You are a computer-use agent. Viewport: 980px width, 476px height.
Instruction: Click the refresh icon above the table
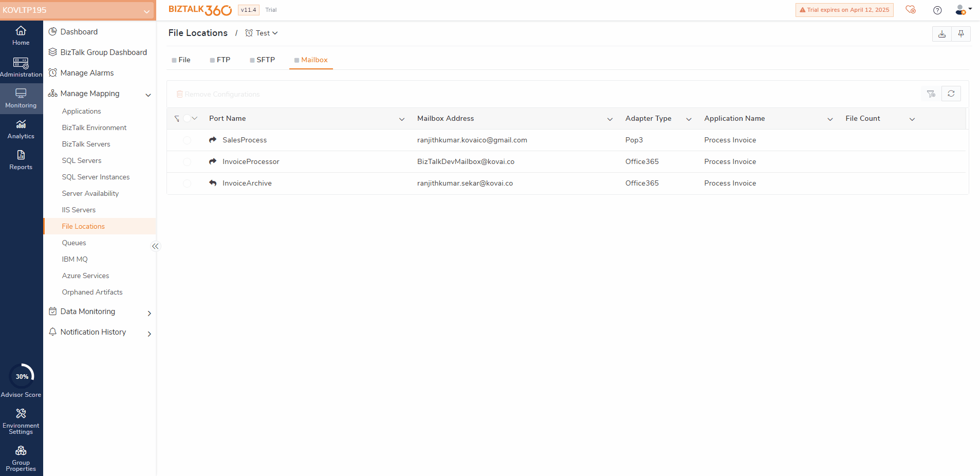coord(951,94)
